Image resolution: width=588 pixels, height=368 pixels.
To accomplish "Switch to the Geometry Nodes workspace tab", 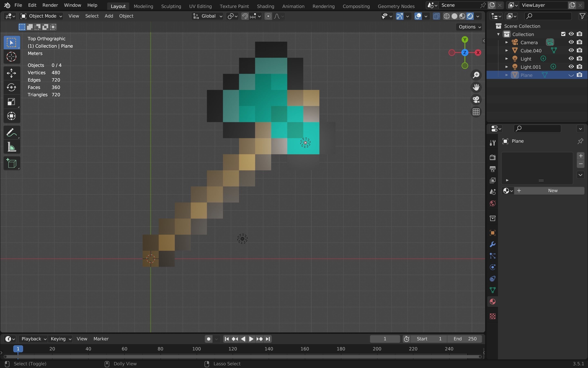I will click(x=396, y=6).
